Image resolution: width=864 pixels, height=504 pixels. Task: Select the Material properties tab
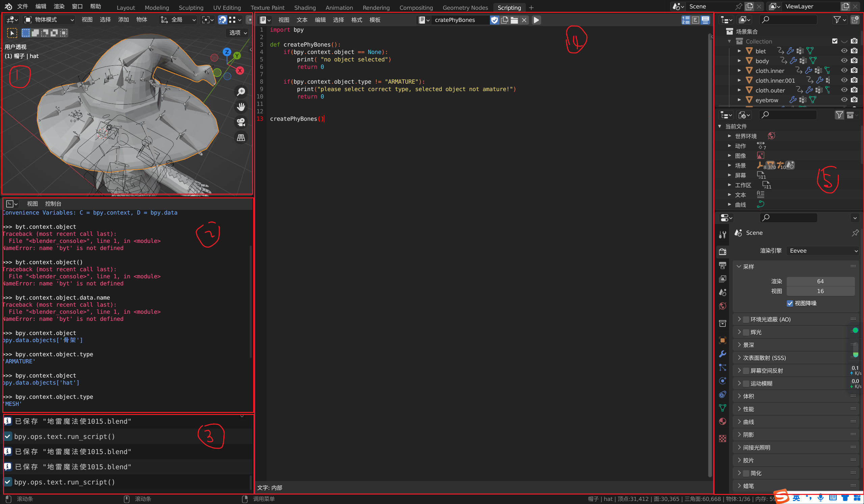pyautogui.click(x=723, y=421)
